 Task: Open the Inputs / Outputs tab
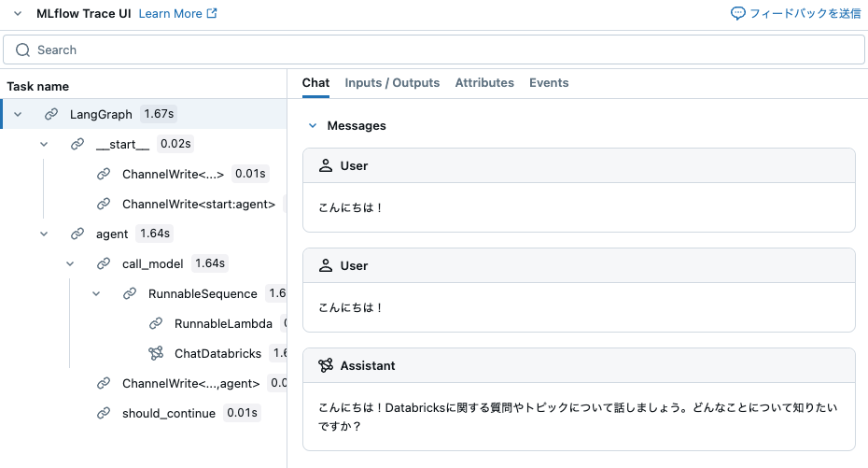pyautogui.click(x=392, y=83)
